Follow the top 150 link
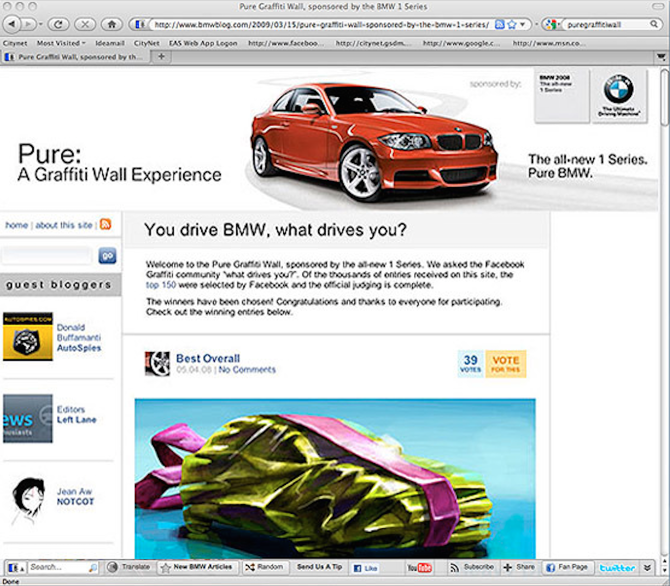 [x=161, y=285]
